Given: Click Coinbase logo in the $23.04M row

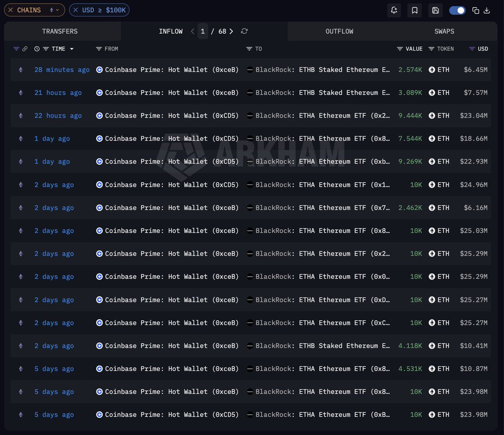Looking at the screenshot, I should click(x=100, y=116).
